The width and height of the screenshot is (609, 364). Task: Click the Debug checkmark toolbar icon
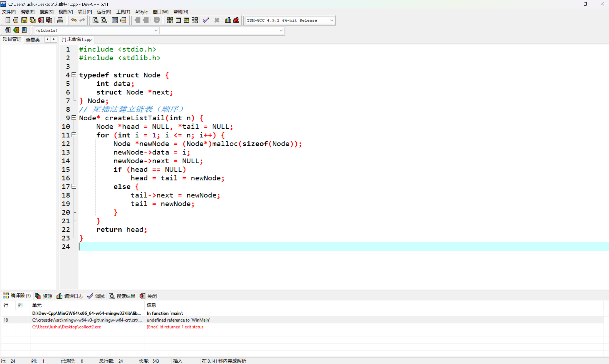coord(206,20)
